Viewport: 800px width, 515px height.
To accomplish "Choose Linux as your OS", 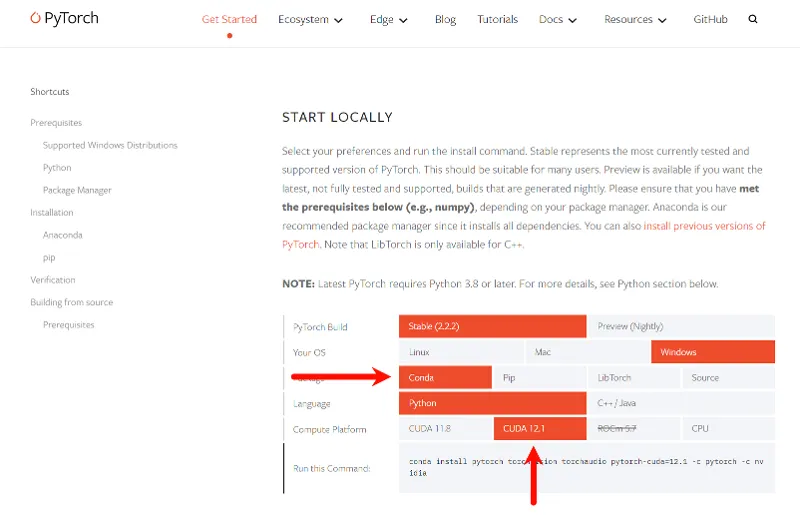I will coord(460,352).
